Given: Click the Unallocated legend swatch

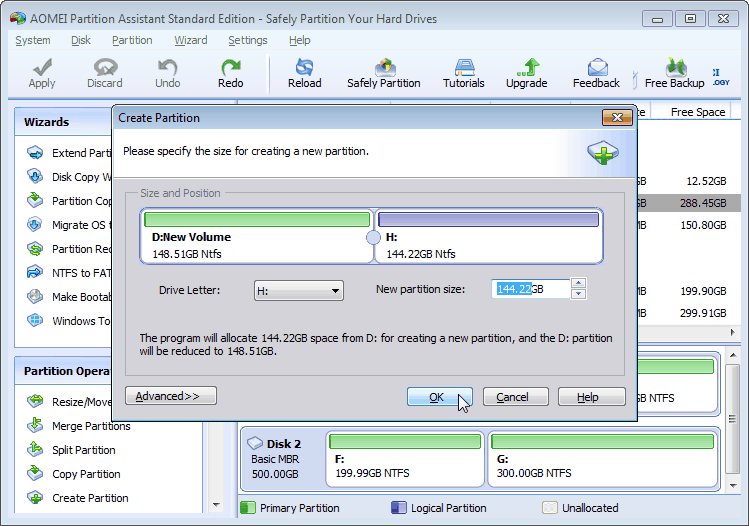Looking at the screenshot, I should tap(550, 507).
